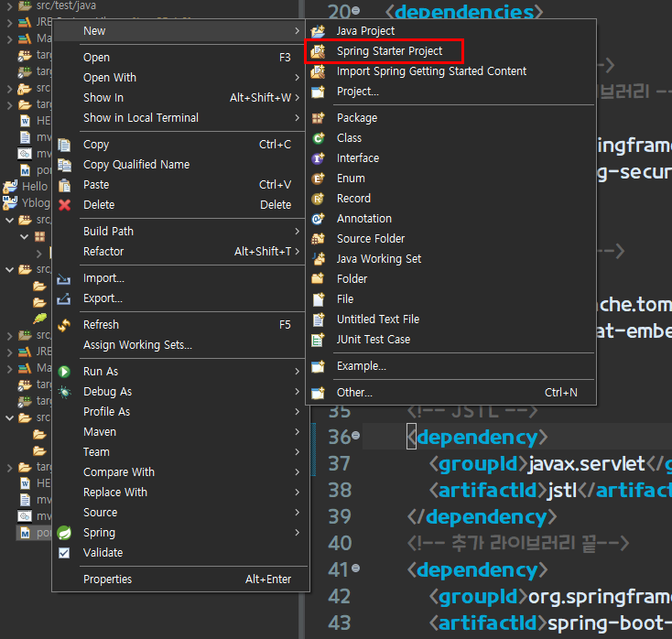Click the Other... wizard icon

[x=318, y=393]
